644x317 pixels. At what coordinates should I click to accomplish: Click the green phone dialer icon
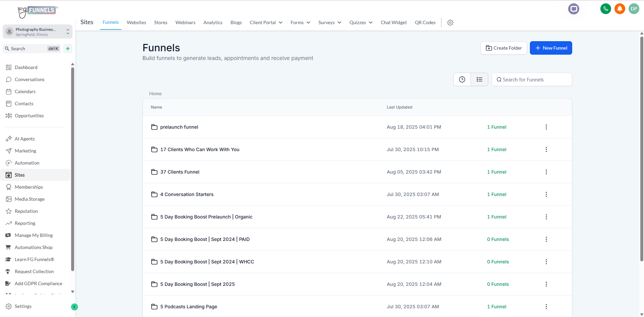click(x=605, y=9)
